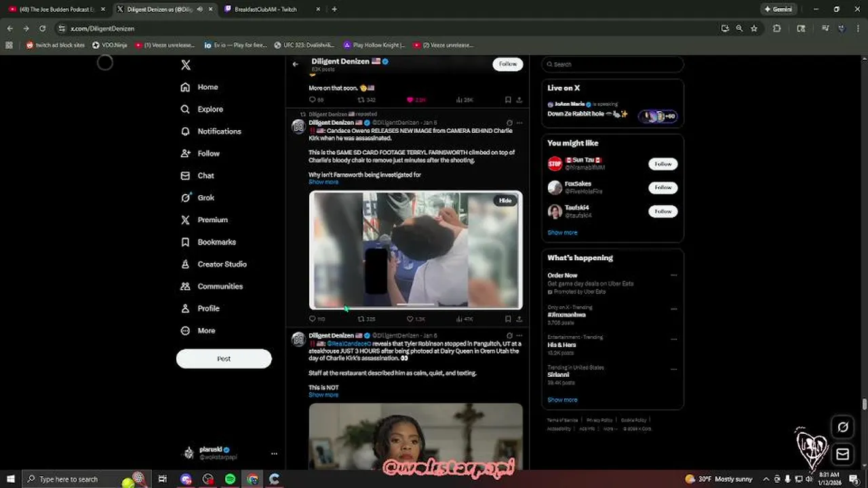The width and height of the screenshot is (868, 488).
Task: Show more of Tyler Robinson post
Action: coord(323,395)
